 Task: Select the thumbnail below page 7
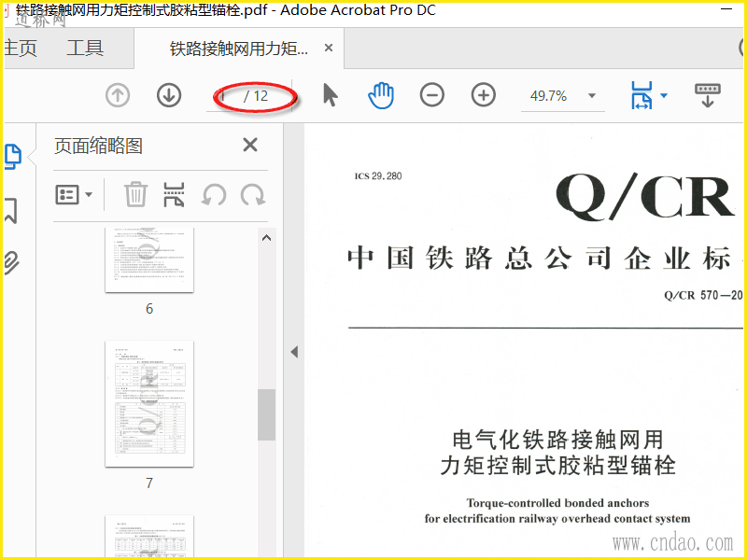coord(149,535)
